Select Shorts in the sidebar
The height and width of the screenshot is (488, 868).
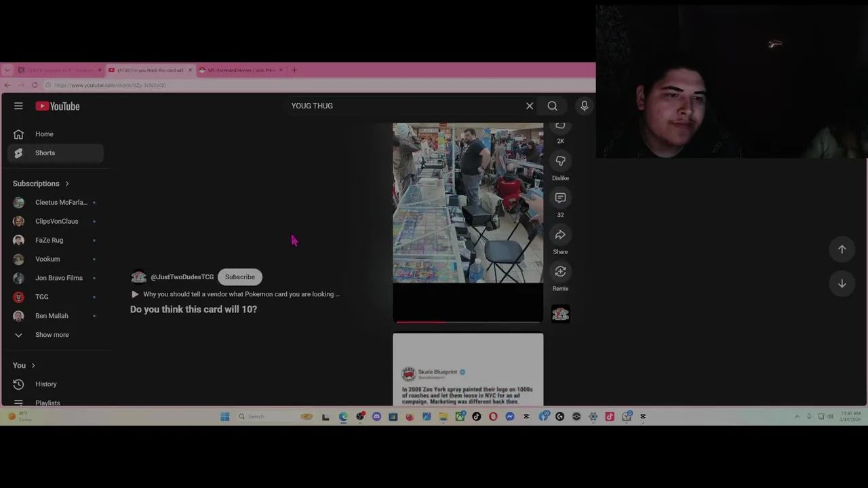pyautogui.click(x=56, y=153)
